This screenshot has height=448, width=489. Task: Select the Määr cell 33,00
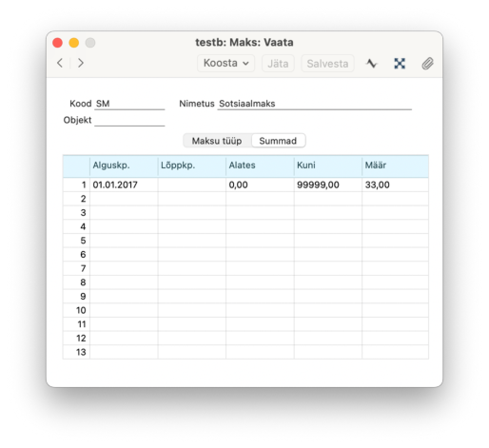pyautogui.click(x=395, y=185)
